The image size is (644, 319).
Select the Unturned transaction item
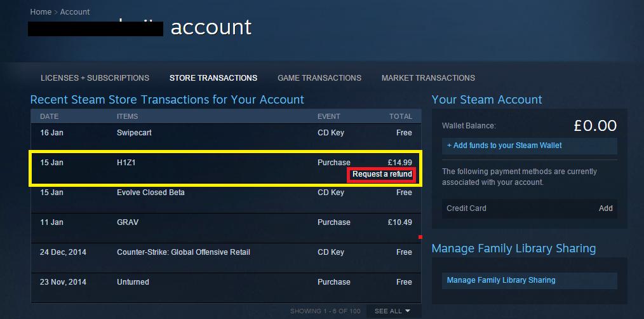click(133, 282)
